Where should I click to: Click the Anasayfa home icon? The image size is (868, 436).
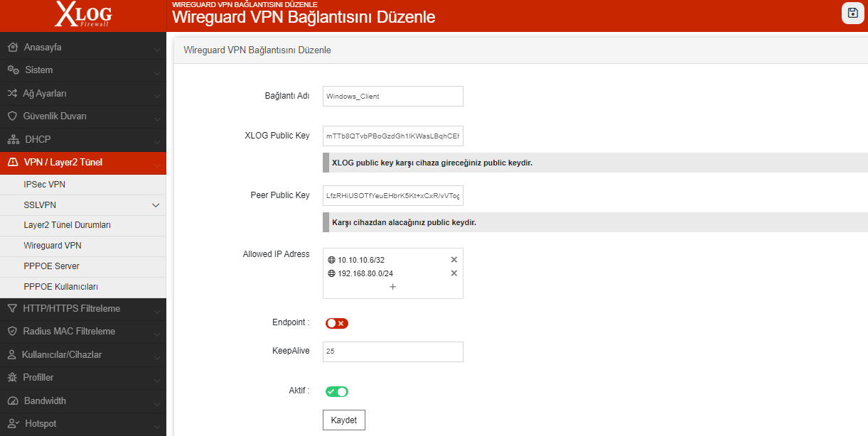pos(12,48)
